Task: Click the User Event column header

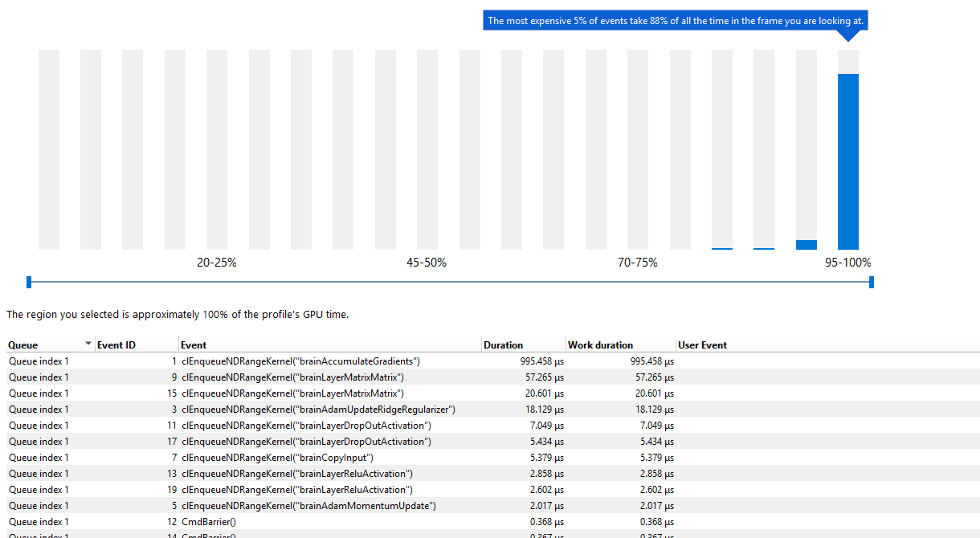Action: (x=702, y=345)
